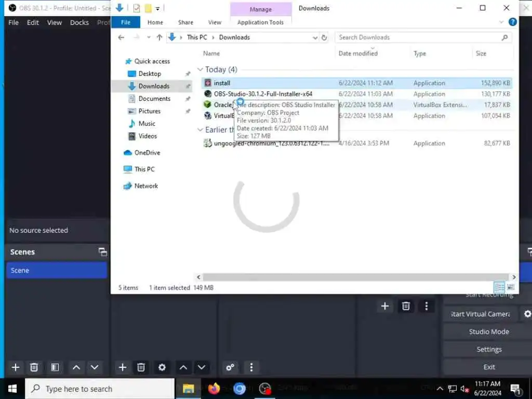Open Customize Quick Access Toolbar dropdown
The image size is (532, 399).
pyautogui.click(x=157, y=8)
